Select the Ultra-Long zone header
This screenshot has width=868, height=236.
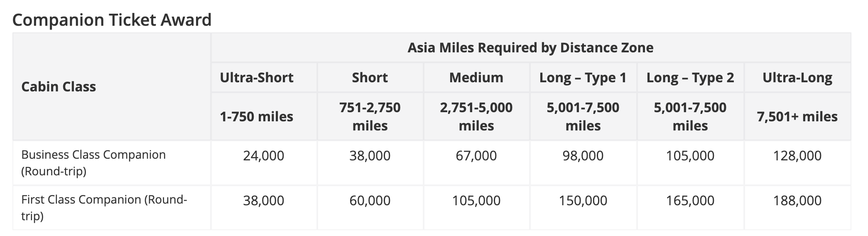tap(797, 77)
